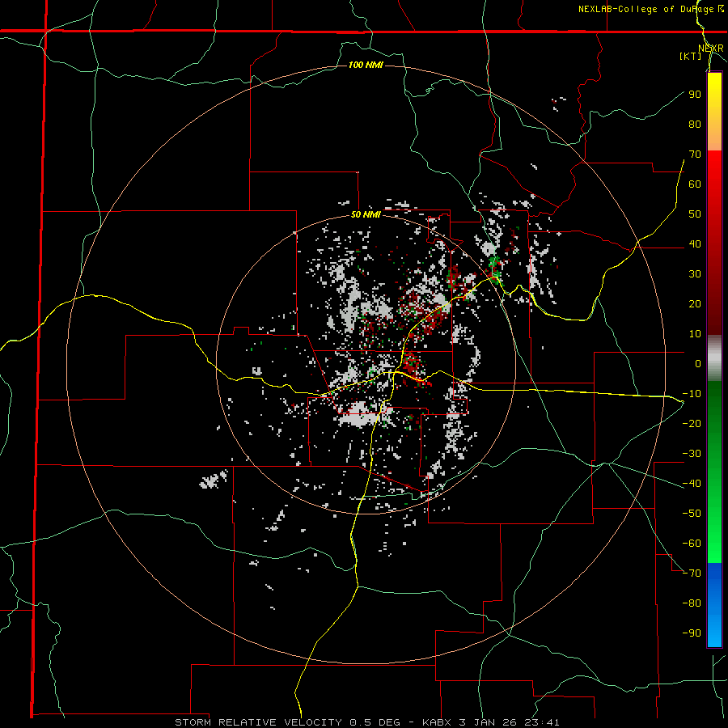Select the -20 value on the velocity scale
This screenshot has height=728, width=728.
click(692, 423)
